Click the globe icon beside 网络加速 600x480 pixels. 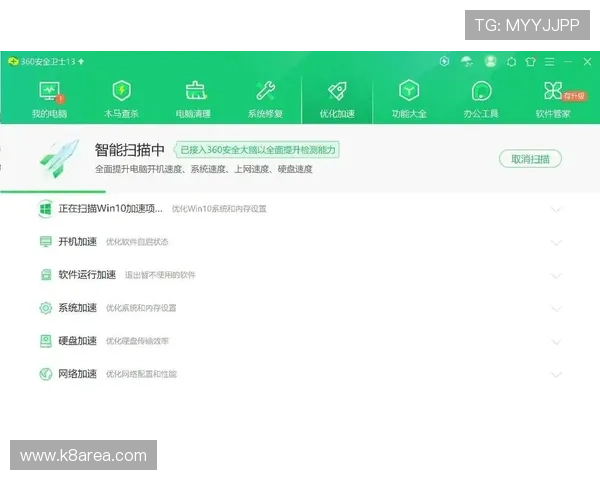tap(46, 374)
